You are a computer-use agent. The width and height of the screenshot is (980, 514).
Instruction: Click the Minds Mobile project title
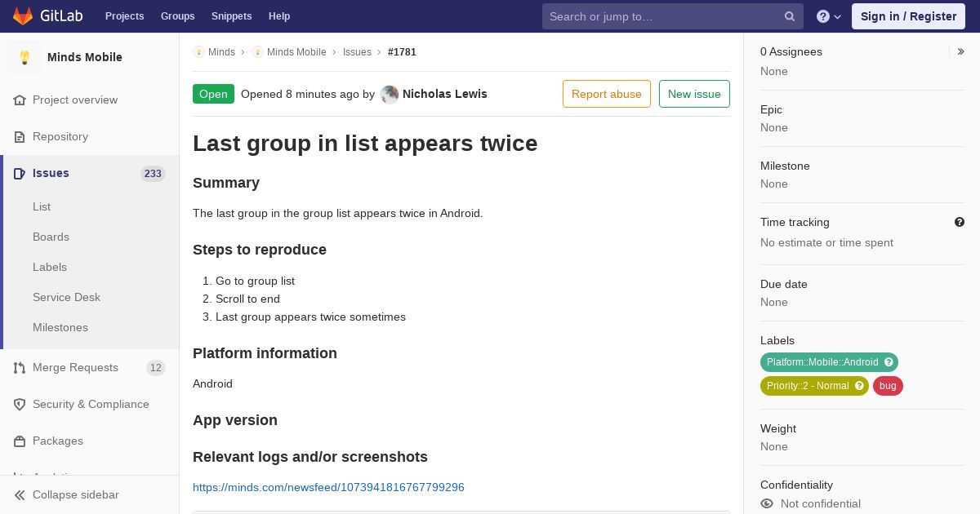(x=85, y=57)
